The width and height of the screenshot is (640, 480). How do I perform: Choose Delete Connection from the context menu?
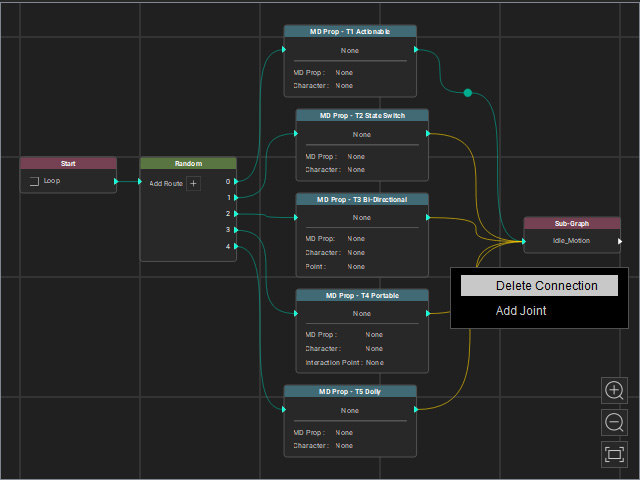point(539,286)
